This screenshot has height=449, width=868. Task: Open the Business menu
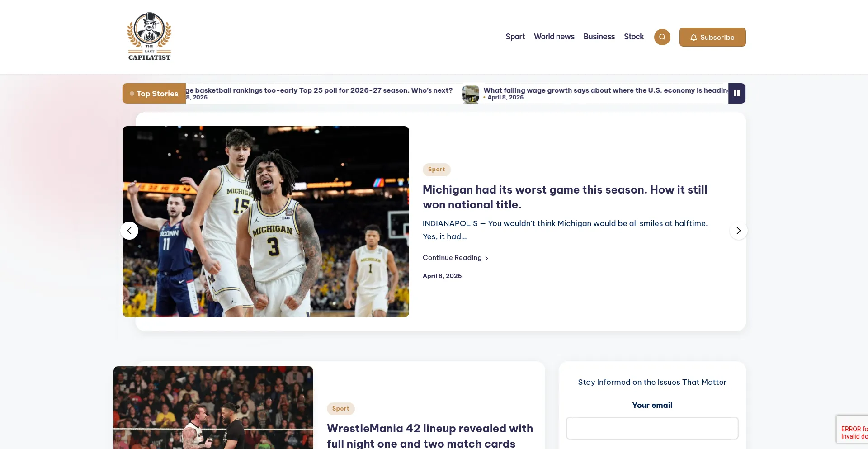point(599,37)
